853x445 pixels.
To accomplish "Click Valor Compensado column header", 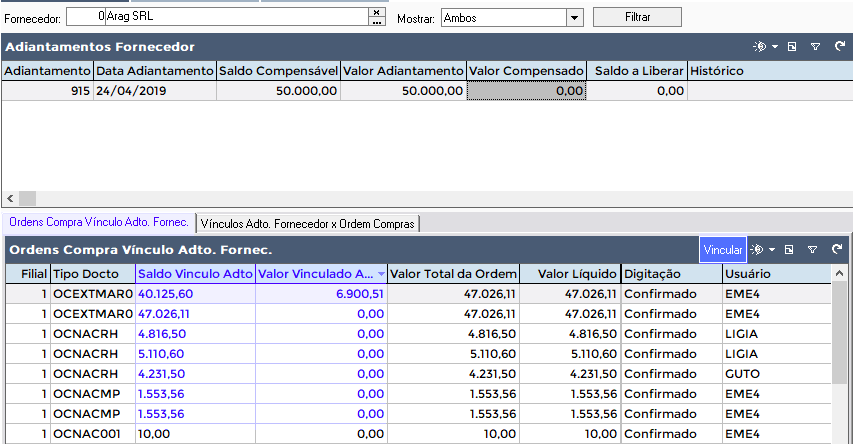I will 526,71.
